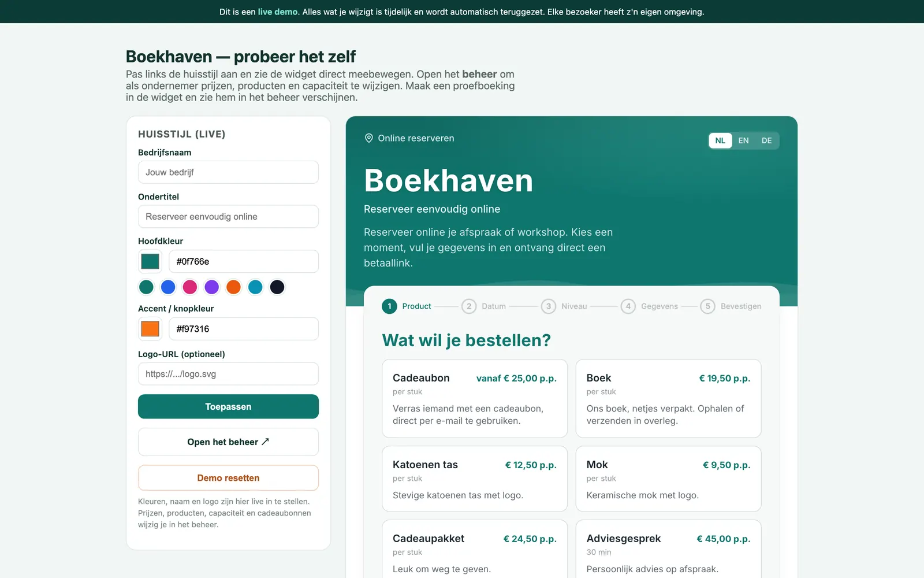Choose the orange preset color swatch
This screenshot has height=578, width=924.
coord(233,287)
